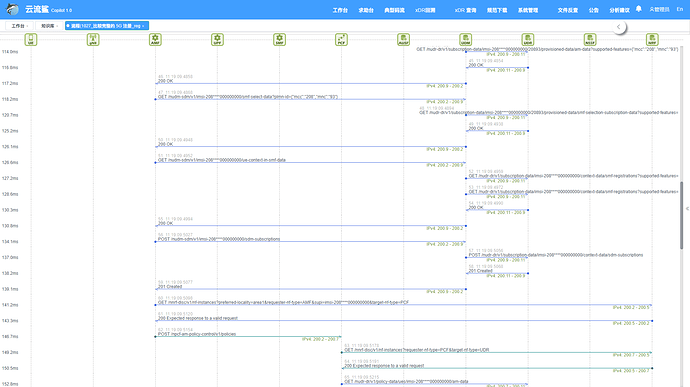Screen dimensions: 690x387
Task: Expand the side panel arrow at right edge
Action: point(687,209)
